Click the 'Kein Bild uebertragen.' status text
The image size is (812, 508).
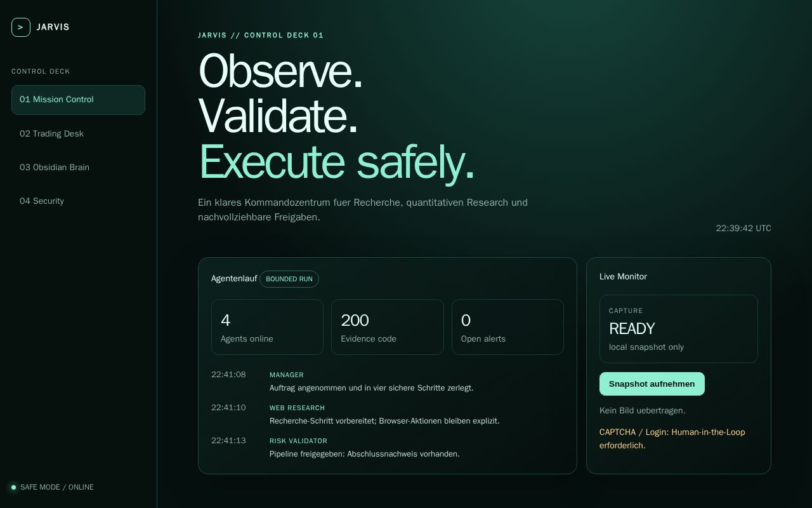coord(643,410)
